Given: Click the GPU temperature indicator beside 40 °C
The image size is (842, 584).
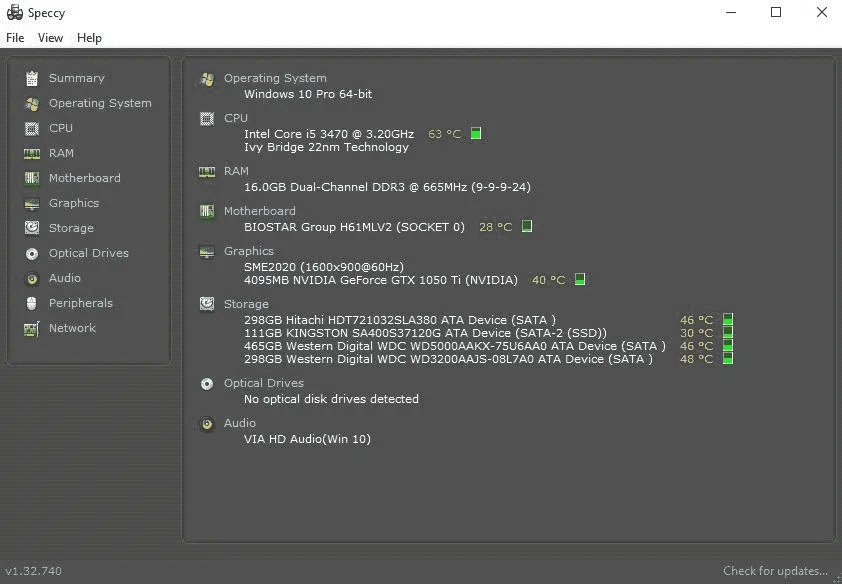Looking at the screenshot, I should click(580, 279).
